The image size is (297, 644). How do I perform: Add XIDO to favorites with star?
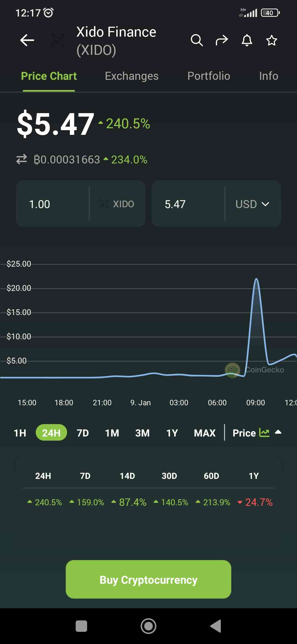point(271,40)
